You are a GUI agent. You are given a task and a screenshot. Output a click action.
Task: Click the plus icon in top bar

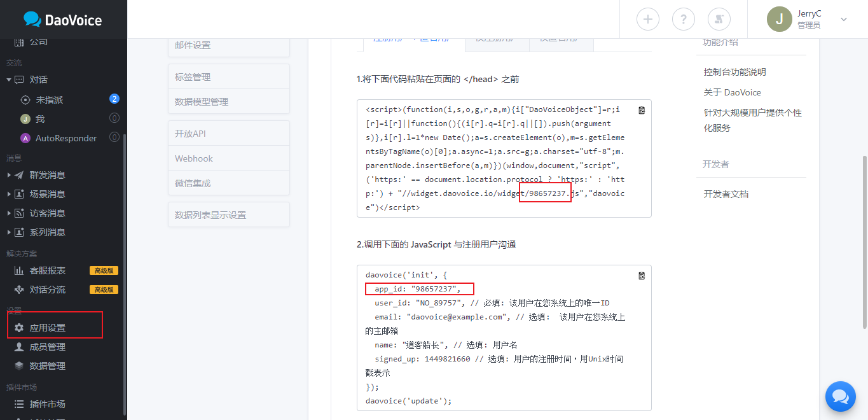[x=647, y=19]
